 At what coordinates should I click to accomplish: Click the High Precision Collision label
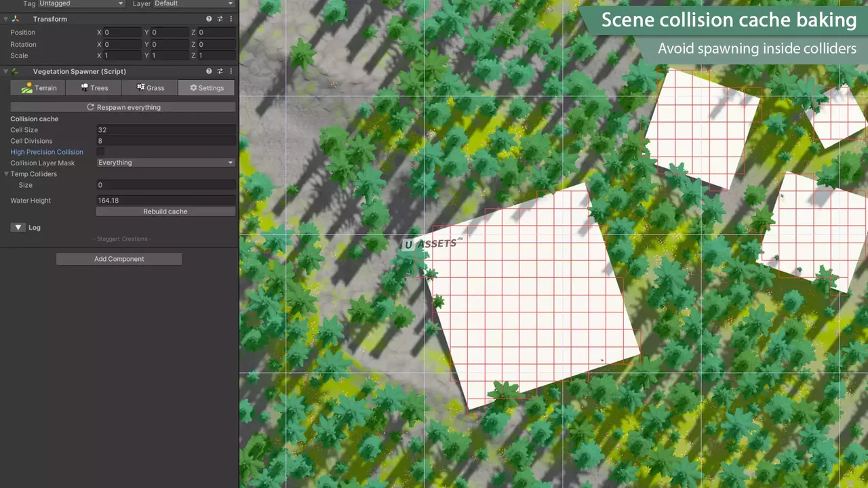point(47,152)
